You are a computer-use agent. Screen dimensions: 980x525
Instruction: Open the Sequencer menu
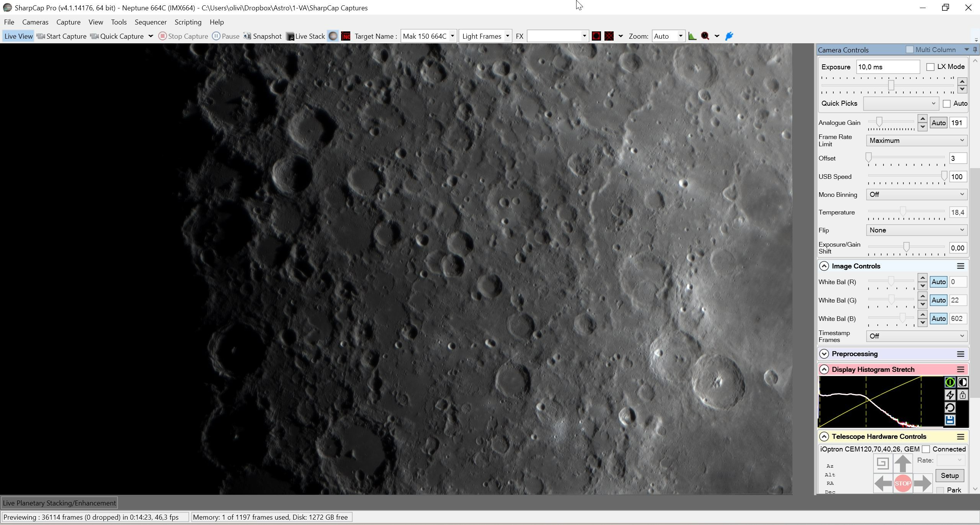[150, 22]
